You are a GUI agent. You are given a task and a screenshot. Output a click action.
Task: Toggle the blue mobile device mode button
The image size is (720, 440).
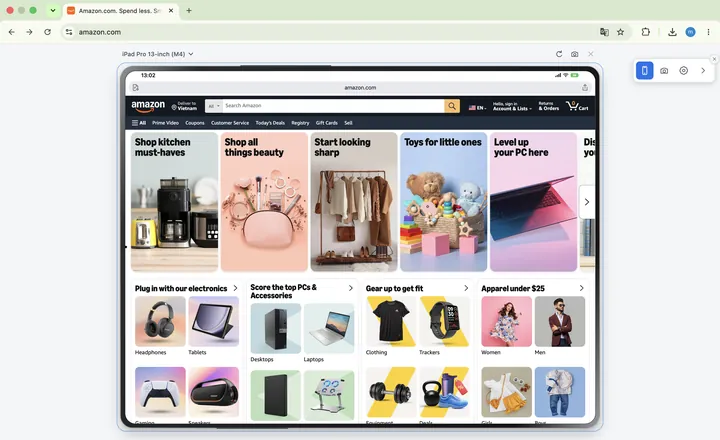click(645, 71)
